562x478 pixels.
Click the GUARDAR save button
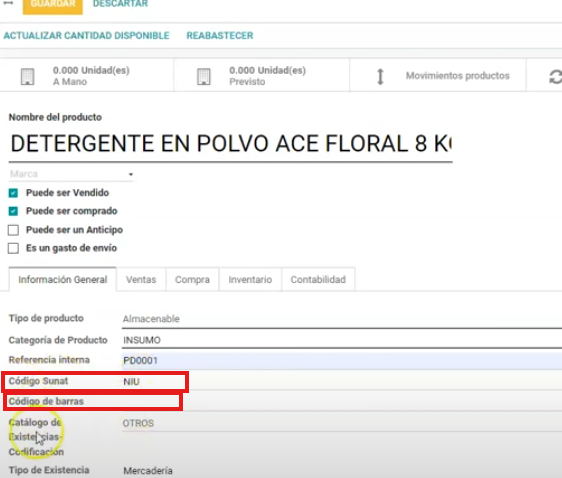[53, 5]
